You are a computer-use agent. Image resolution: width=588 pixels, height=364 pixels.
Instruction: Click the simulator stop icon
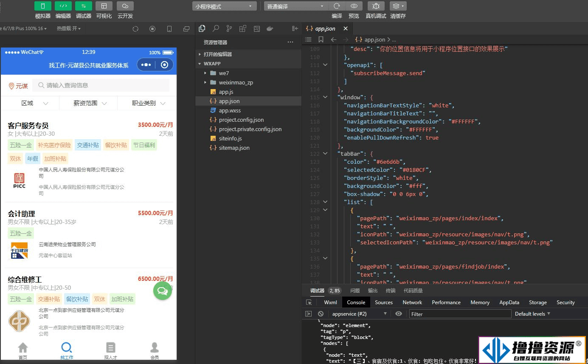coord(152,29)
